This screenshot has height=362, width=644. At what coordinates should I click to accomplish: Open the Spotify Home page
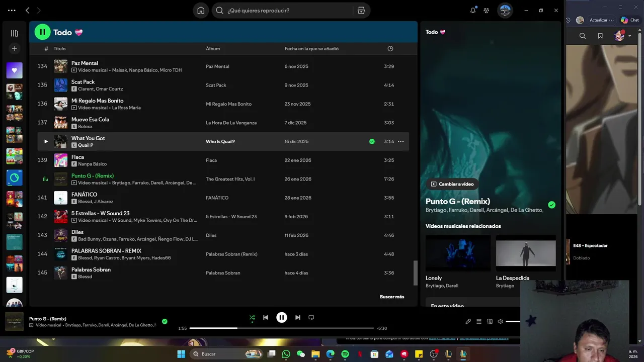pos(201,10)
